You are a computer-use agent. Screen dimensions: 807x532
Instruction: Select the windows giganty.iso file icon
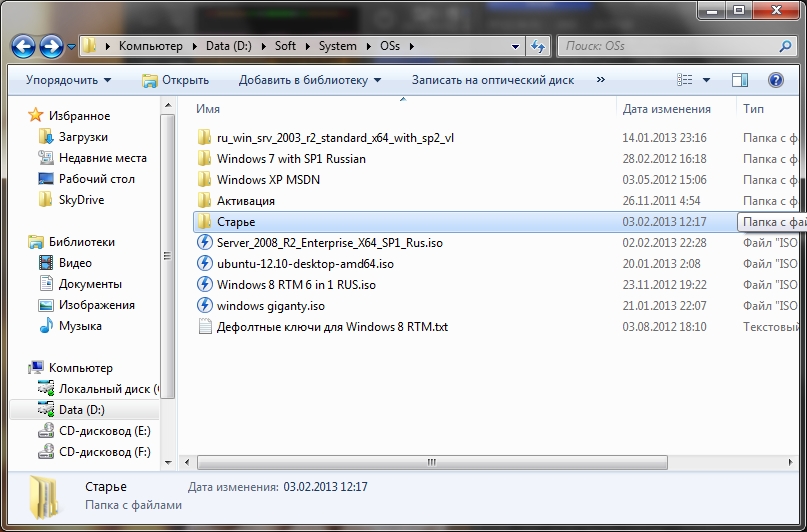[x=204, y=306]
